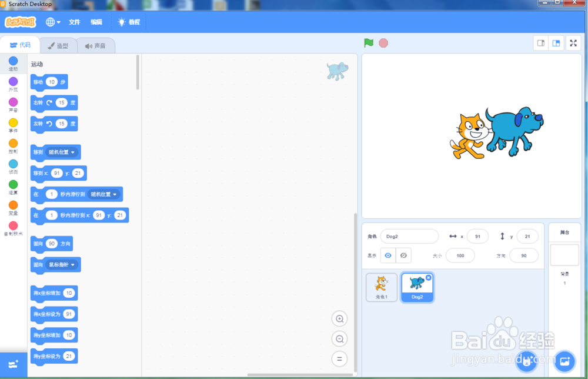This screenshot has width=588, height=379.
Task: Click the 将x坐标设为 91 block
Action: [54, 314]
